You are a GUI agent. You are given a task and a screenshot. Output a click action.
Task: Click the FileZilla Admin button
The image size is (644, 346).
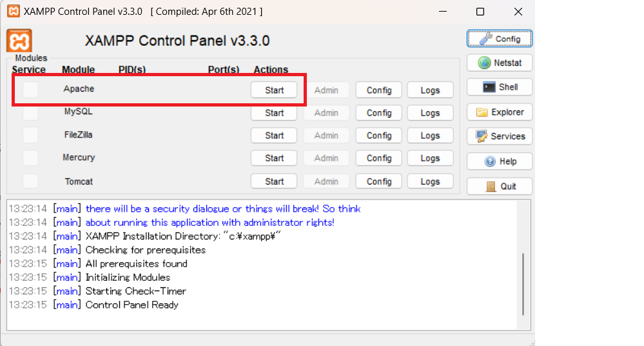click(327, 136)
